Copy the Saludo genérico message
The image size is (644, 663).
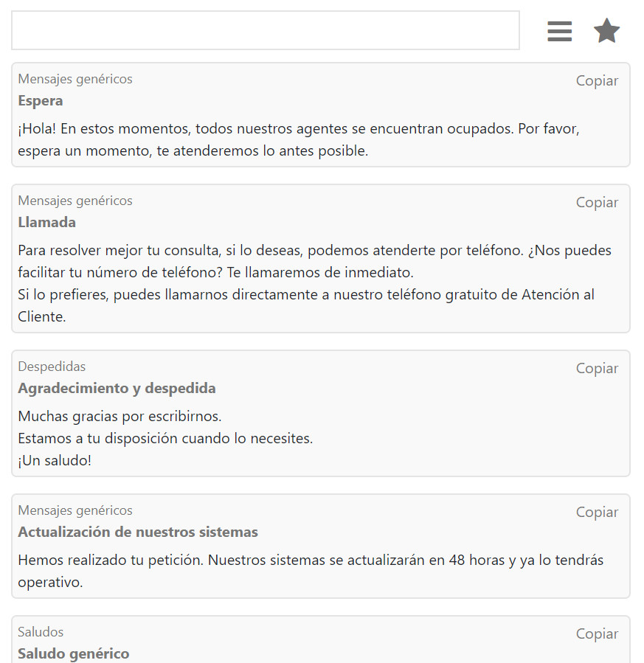[597, 634]
